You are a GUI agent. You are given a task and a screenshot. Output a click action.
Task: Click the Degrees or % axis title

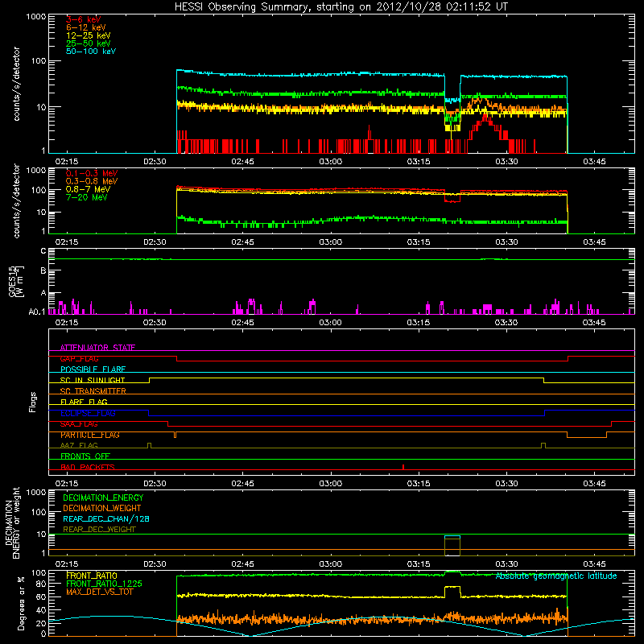(21, 603)
